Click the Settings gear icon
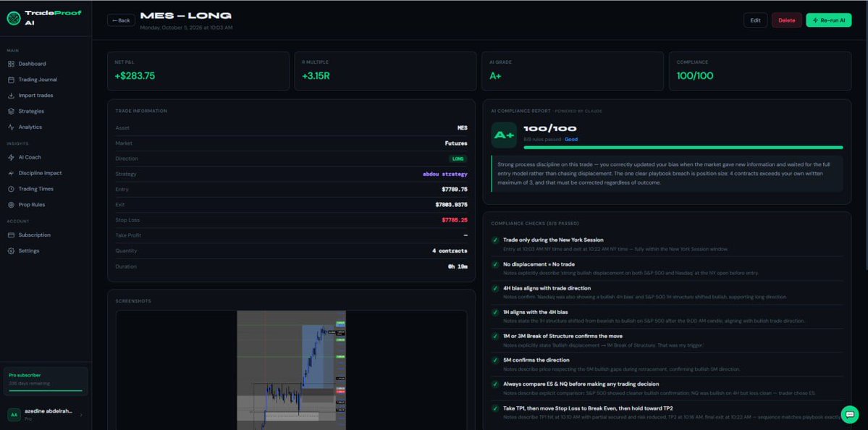The image size is (868, 430). click(x=11, y=250)
